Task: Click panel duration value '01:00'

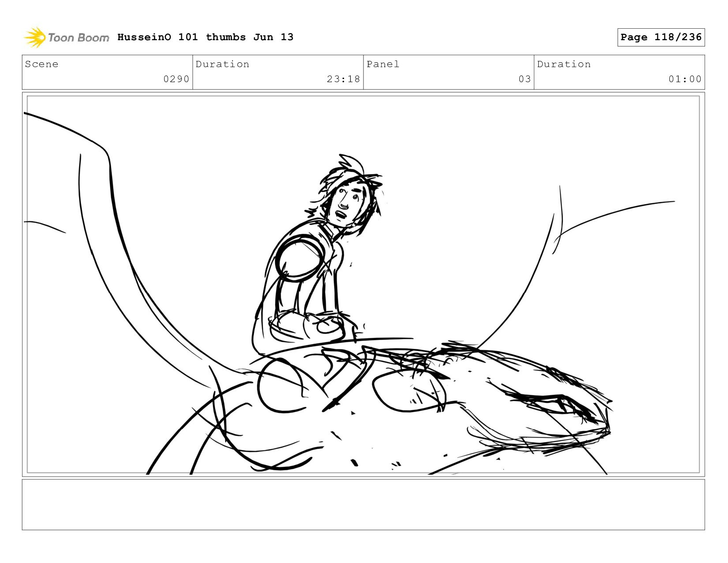Action: 685,79
